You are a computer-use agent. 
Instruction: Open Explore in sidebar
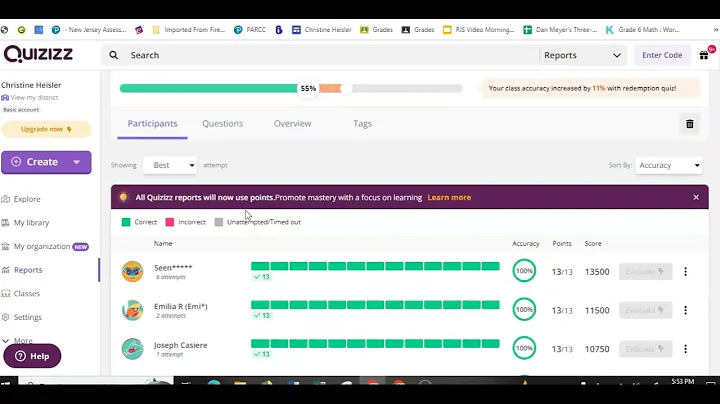click(21, 199)
